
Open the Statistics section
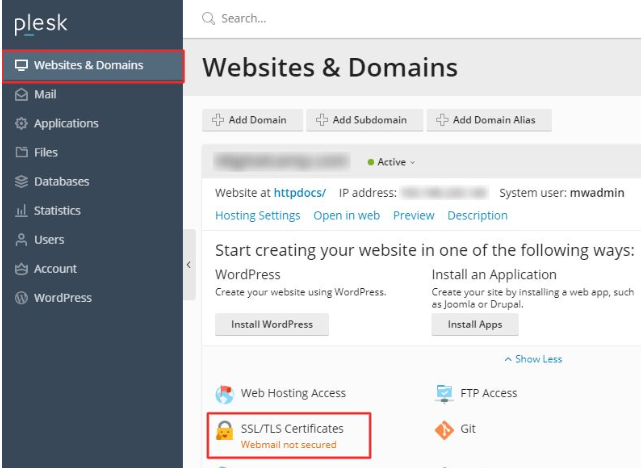pyautogui.click(x=57, y=210)
